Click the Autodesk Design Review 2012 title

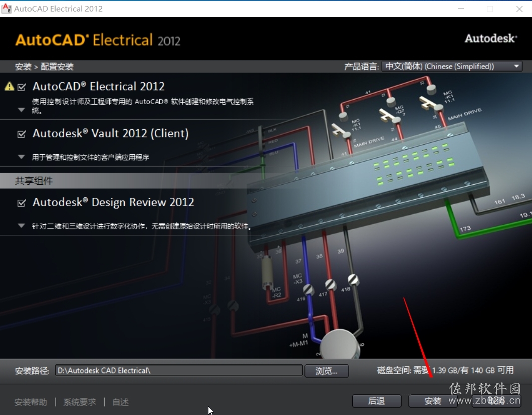click(113, 202)
